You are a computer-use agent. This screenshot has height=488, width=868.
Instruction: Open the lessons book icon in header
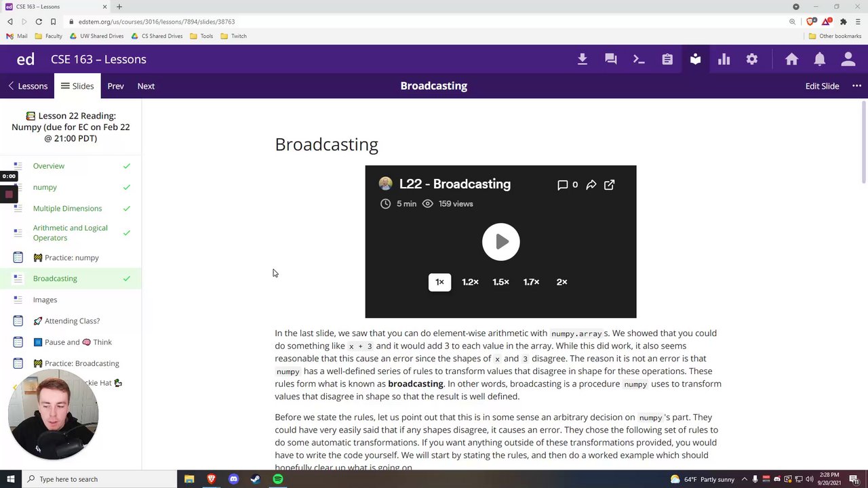click(695, 59)
